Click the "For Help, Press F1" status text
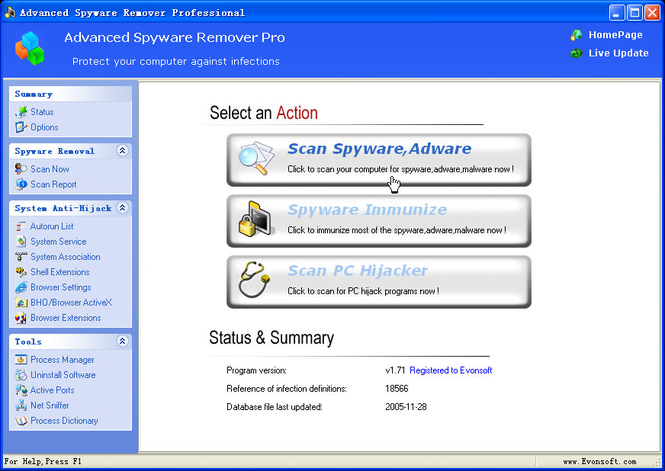665x471 pixels. click(x=42, y=461)
